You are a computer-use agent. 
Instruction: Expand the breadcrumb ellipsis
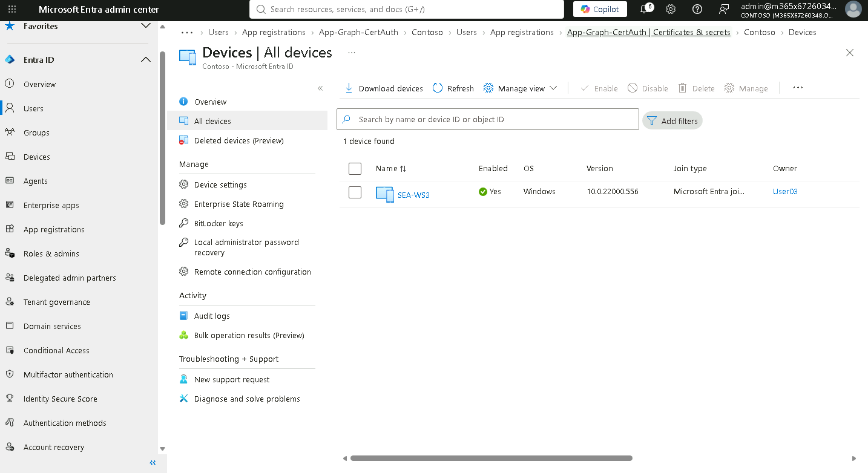point(188,32)
